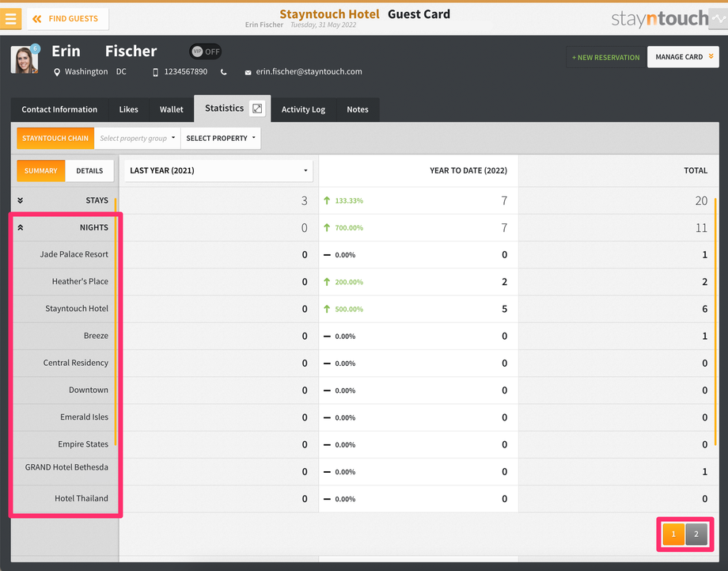
Task: Click the 133.33% change value in Stays row
Action: (349, 200)
